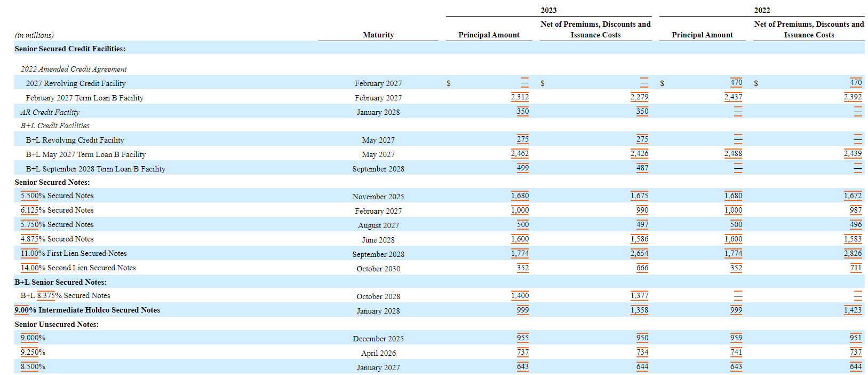The width and height of the screenshot is (868, 375).
Task: Click the "2023" year column header
Action: [x=548, y=10]
